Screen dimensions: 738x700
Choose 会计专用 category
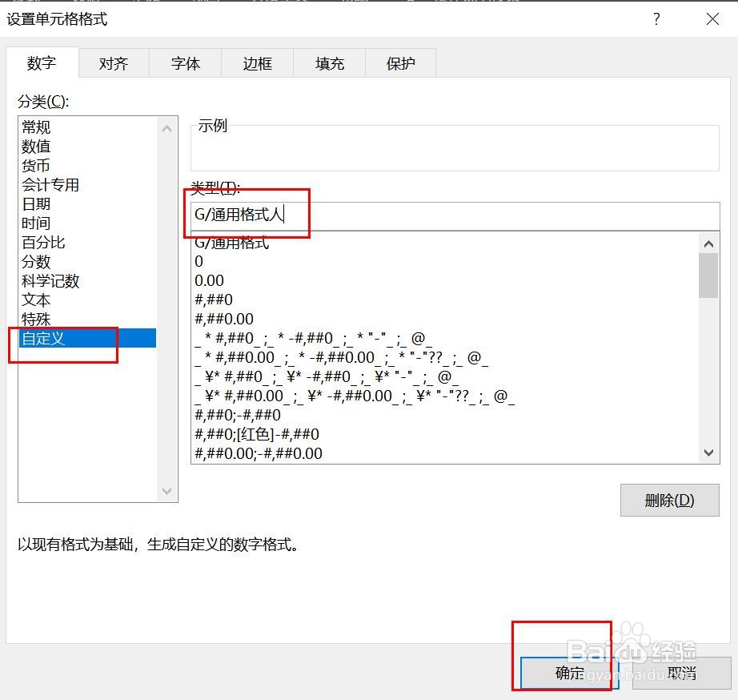click(87, 185)
